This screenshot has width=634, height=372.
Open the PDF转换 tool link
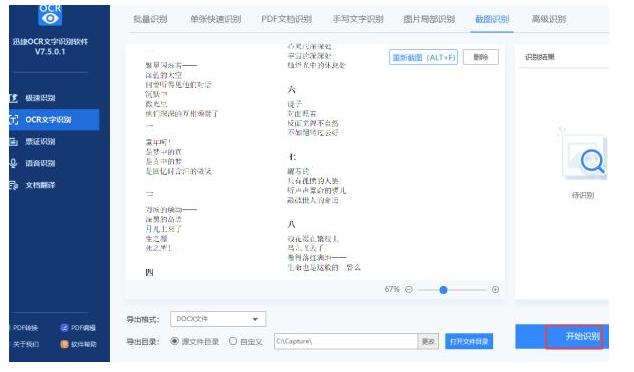point(25,328)
